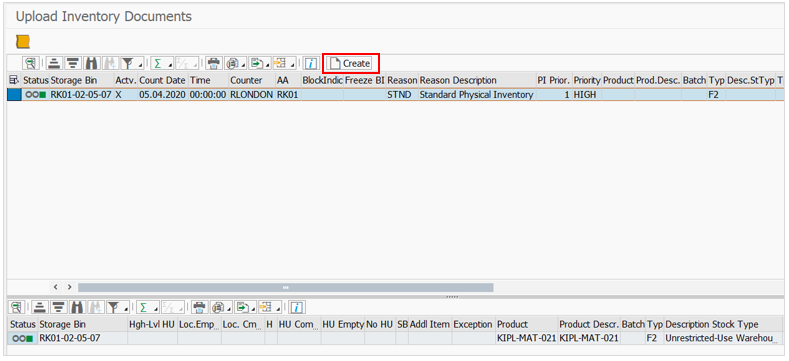Select the HIGH priority cell
This screenshot has height=361, width=789.
tap(587, 94)
